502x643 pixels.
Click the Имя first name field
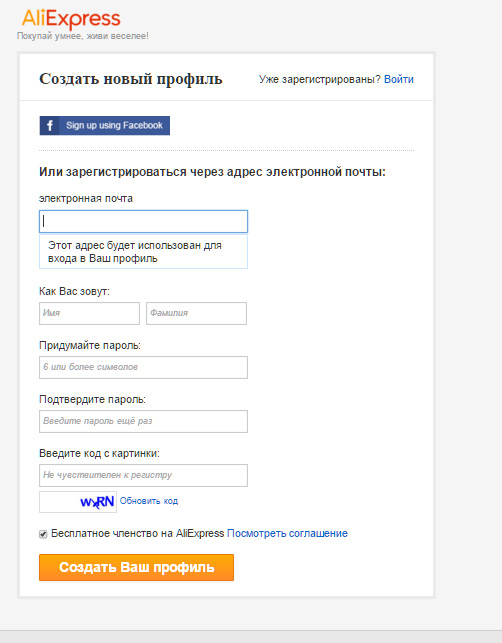tap(89, 313)
